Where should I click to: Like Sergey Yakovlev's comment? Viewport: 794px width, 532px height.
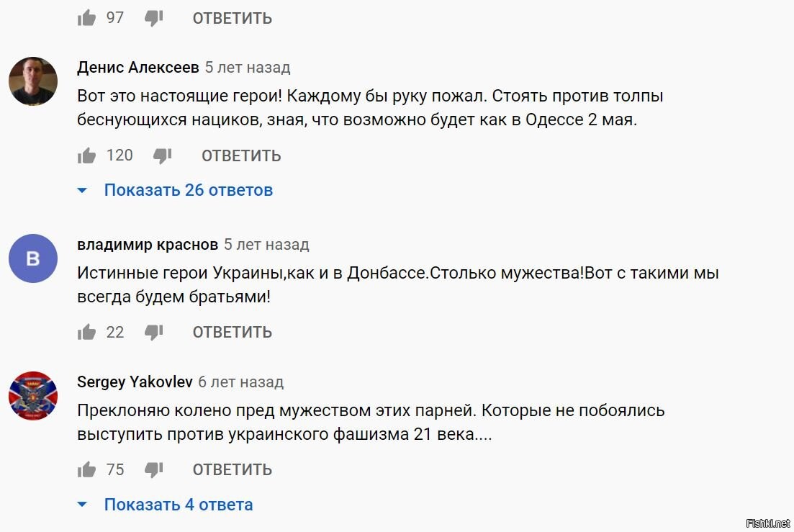[86, 470]
